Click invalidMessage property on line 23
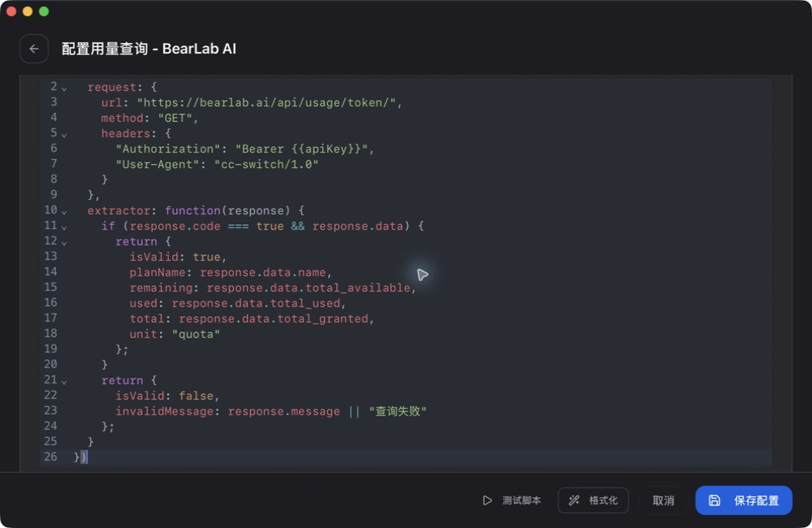Image resolution: width=812 pixels, height=528 pixels. [x=164, y=411]
